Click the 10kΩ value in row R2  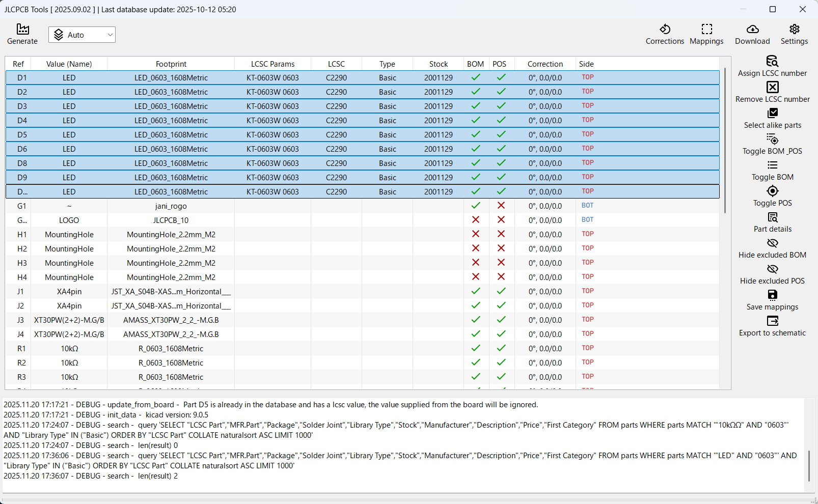click(x=69, y=362)
